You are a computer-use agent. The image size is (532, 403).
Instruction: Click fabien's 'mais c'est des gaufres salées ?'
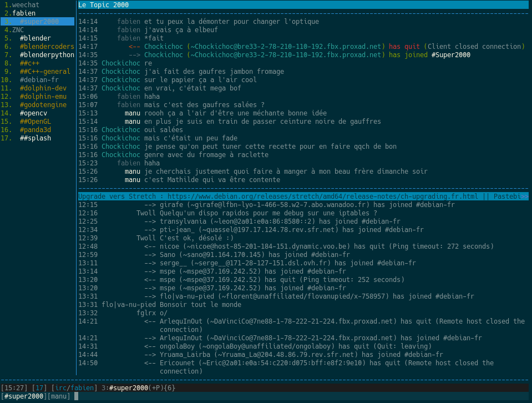click(204, 104)
